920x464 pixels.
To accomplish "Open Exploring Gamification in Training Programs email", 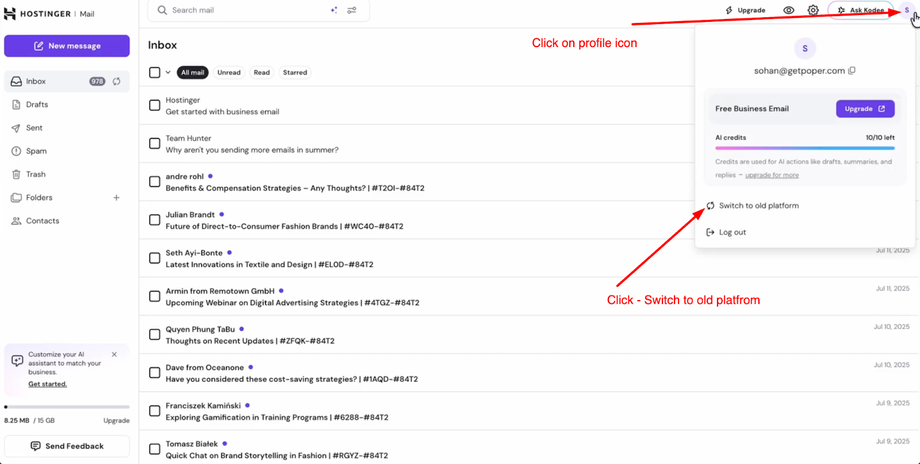I will 277,418.
